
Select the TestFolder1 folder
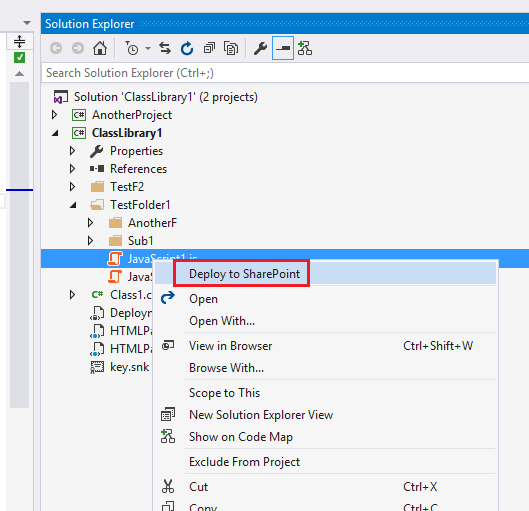point(140,205)
